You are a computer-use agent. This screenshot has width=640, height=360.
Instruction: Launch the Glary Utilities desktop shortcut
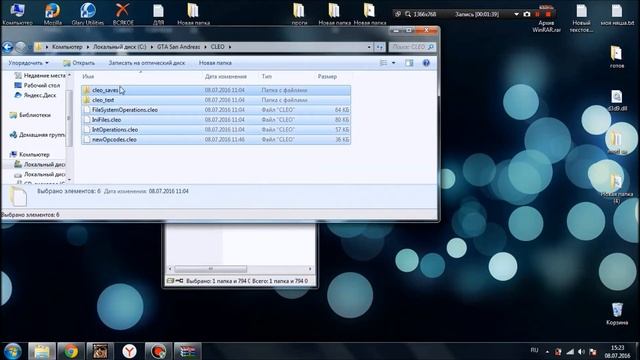87,14
